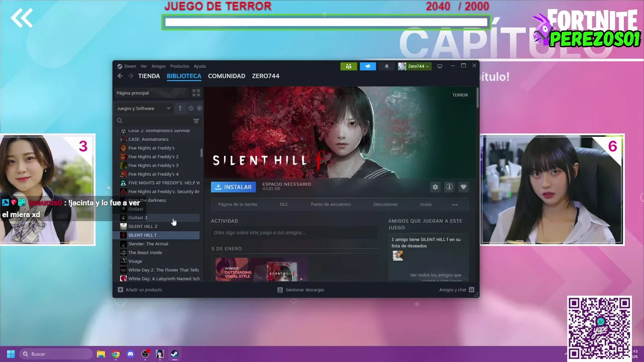Expand Juegos y Software dropdown
This screenshot has height=362, width=644.
pos(144,108)
